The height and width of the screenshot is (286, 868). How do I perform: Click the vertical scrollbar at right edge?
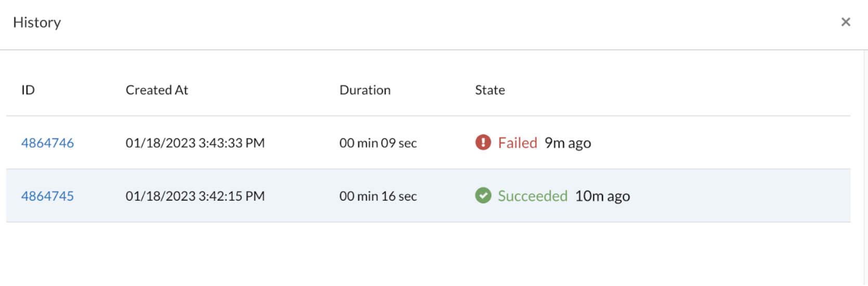coord(864,167)
